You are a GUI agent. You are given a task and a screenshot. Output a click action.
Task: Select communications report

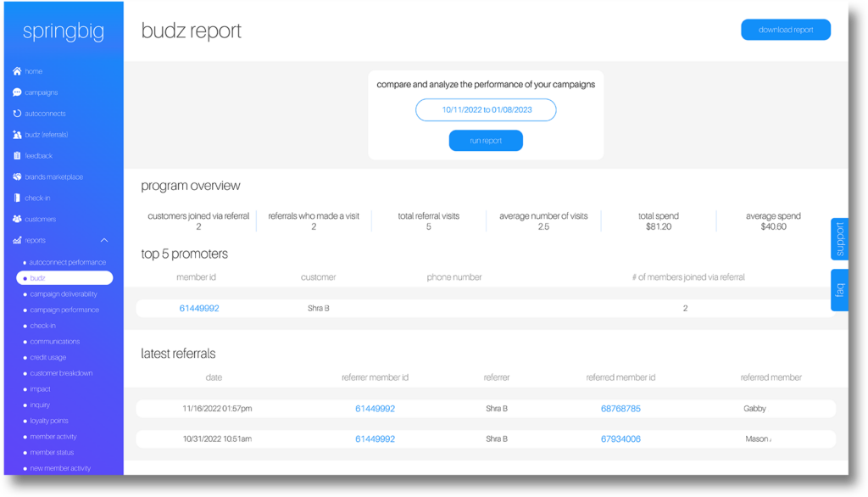click(x=55, y=341)
